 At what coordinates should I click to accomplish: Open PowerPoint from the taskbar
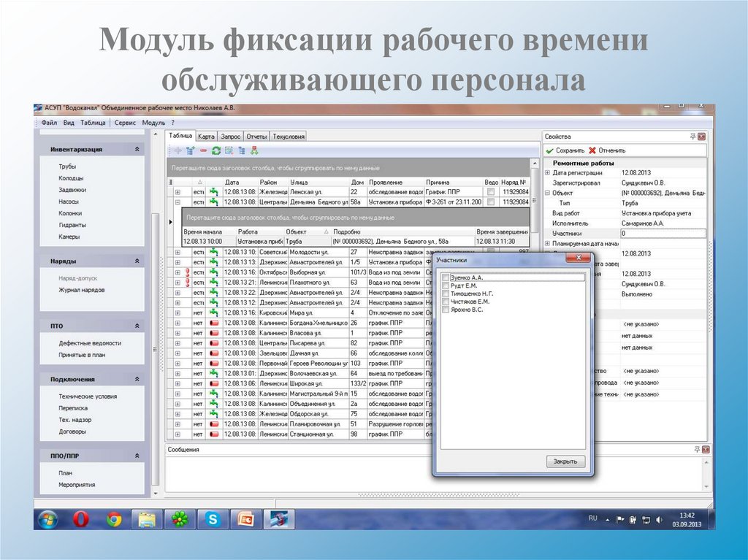point(245,519)
